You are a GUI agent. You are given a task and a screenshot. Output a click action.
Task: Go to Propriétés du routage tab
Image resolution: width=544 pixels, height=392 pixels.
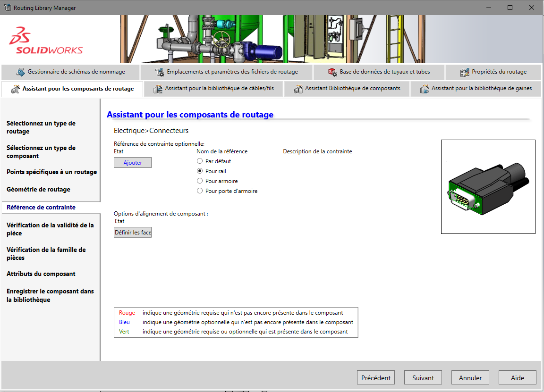coord(493,72)
